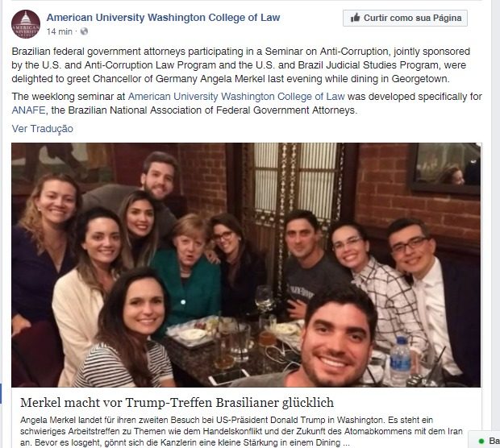Click 'Ver Tradução' to translate the post
The width and height of the screenshot is (500, 448).
click(42, 128)
